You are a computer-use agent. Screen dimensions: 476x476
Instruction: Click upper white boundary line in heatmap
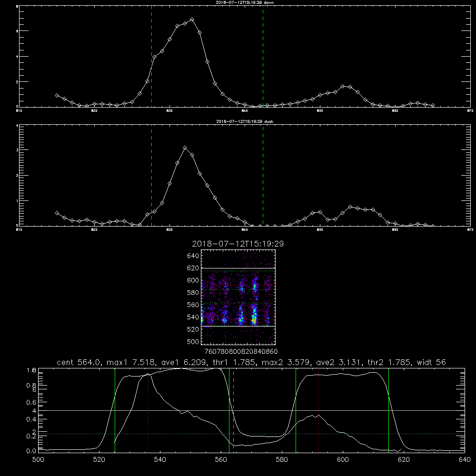(x=238, y=268)
